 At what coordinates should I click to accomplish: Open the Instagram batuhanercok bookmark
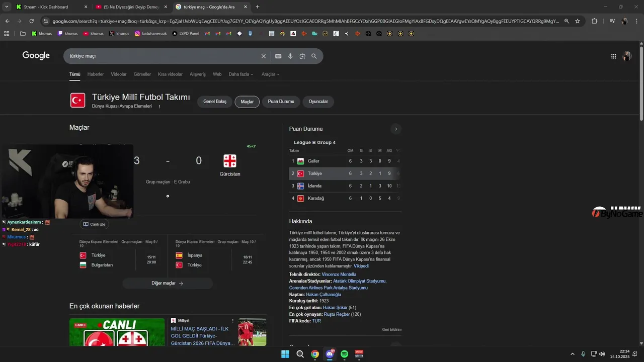coord(151,34)
